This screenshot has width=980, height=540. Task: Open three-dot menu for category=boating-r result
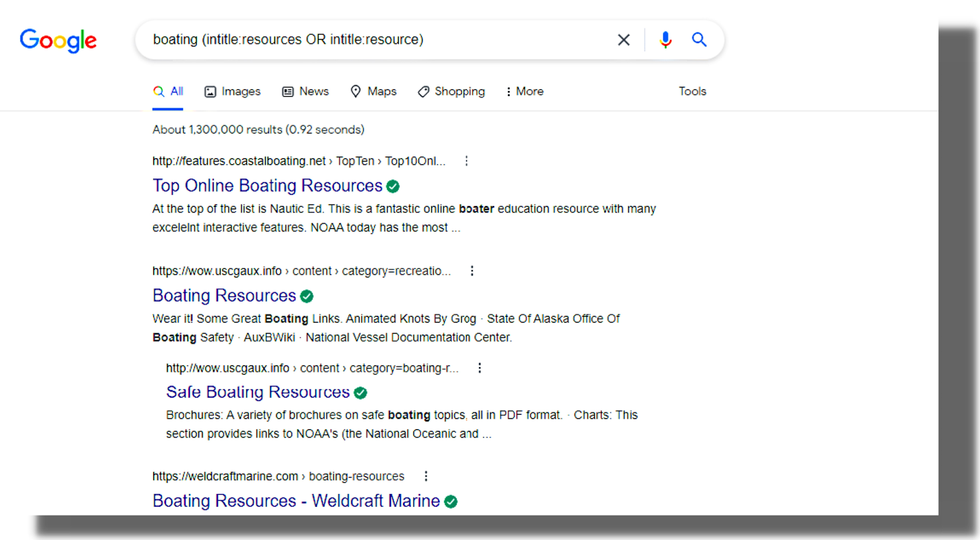(x=480, y=368)
